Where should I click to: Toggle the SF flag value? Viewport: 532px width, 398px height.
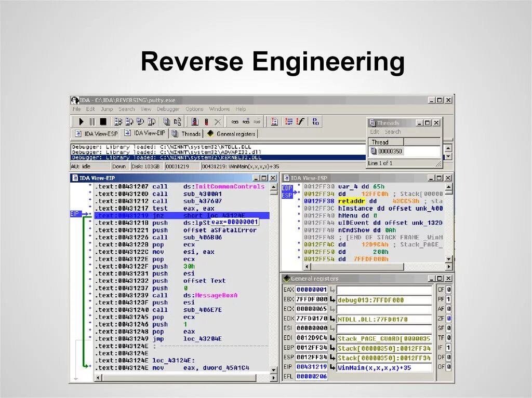tap(448, 328)
